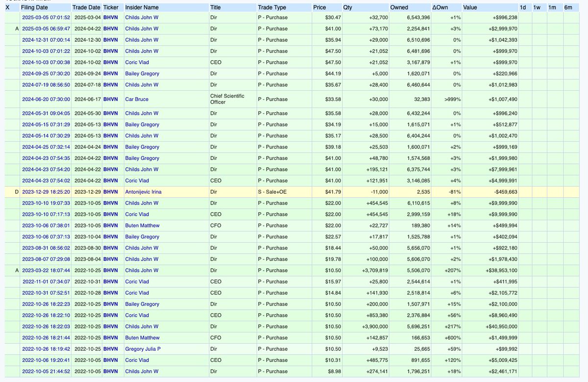Open filing dated 2024-07-19 08:56:50
588x382 pixels.
click(x=46, y=85)
